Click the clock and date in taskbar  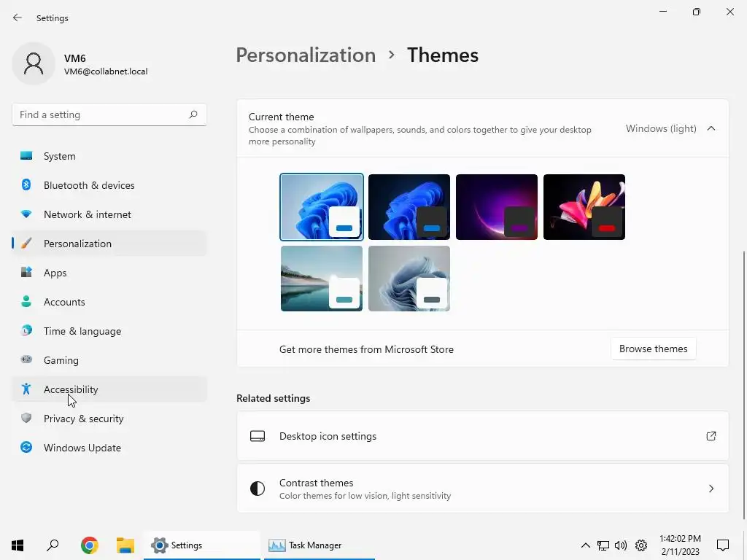(680, 545)
